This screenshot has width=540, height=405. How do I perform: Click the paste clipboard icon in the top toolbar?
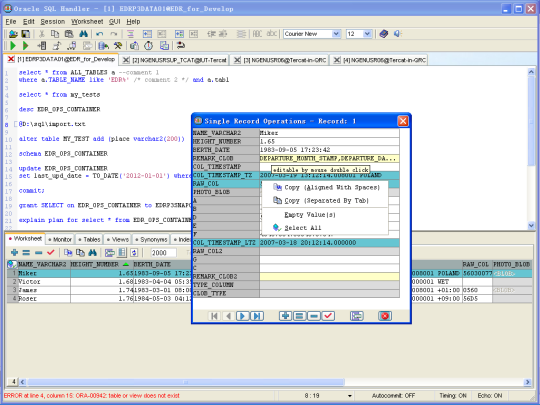[69, 34]
